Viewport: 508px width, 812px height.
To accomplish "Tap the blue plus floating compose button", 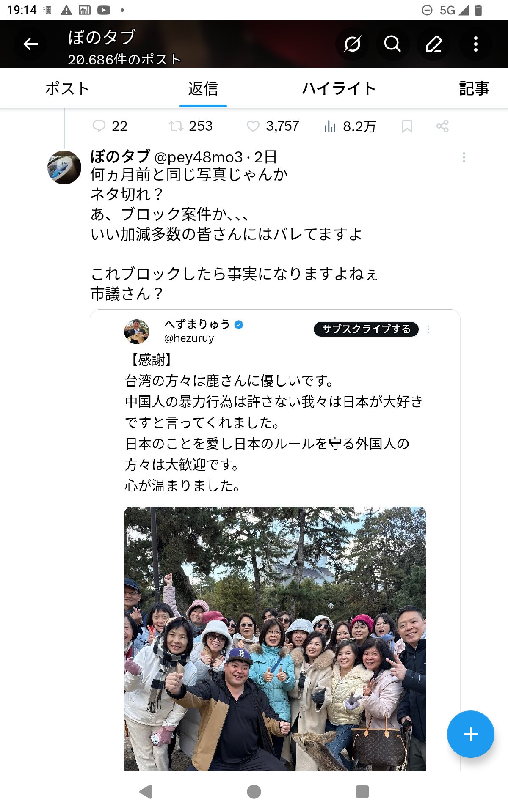I will pos(470,734).
